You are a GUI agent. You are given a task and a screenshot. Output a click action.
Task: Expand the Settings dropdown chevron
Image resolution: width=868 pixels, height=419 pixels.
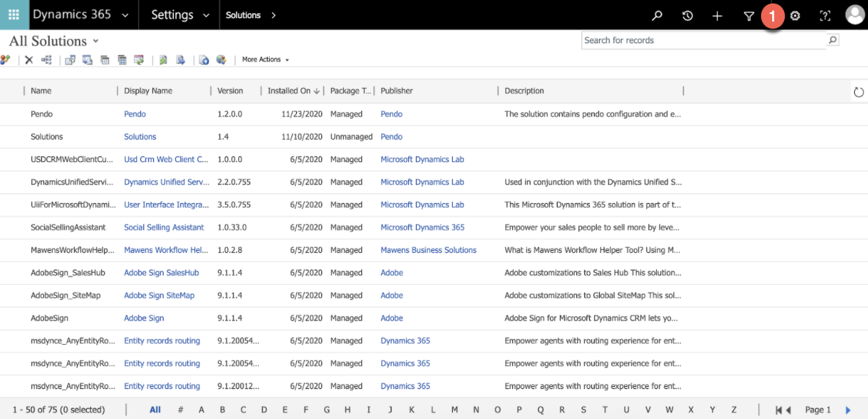[206, 15]
